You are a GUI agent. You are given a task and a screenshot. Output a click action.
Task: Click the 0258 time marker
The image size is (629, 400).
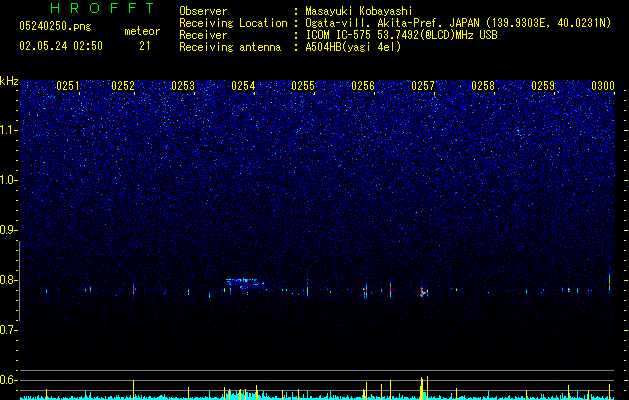[x=483, y=86]
